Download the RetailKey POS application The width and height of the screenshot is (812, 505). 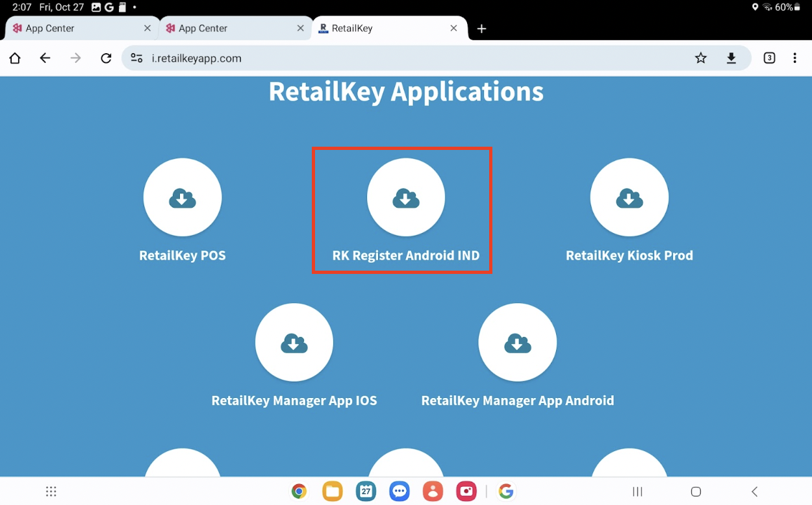[183, 197]
